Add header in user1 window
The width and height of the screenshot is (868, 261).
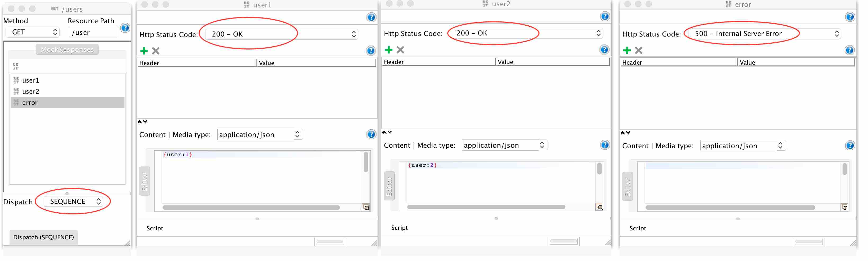click(x=144, y=51)
